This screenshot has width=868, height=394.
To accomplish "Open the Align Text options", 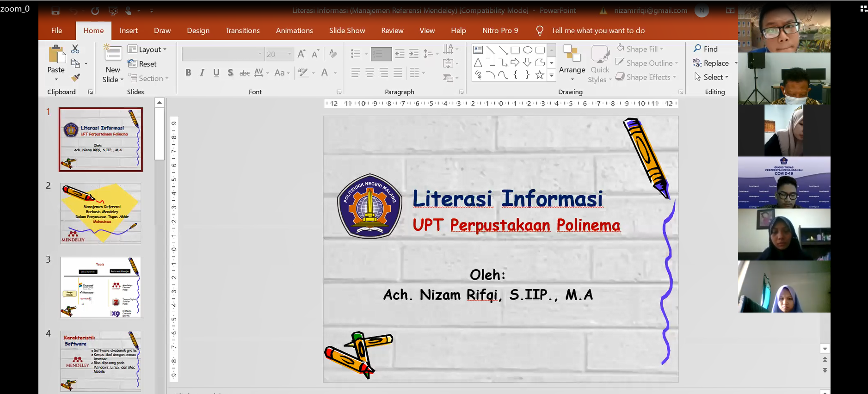I will pyautogui.click(x=450, y=63).
